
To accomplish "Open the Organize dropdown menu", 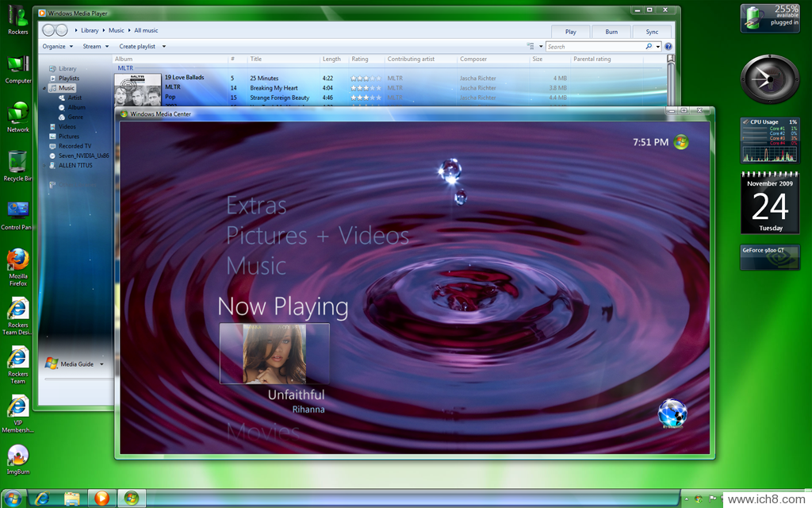I will coord(57,47).
